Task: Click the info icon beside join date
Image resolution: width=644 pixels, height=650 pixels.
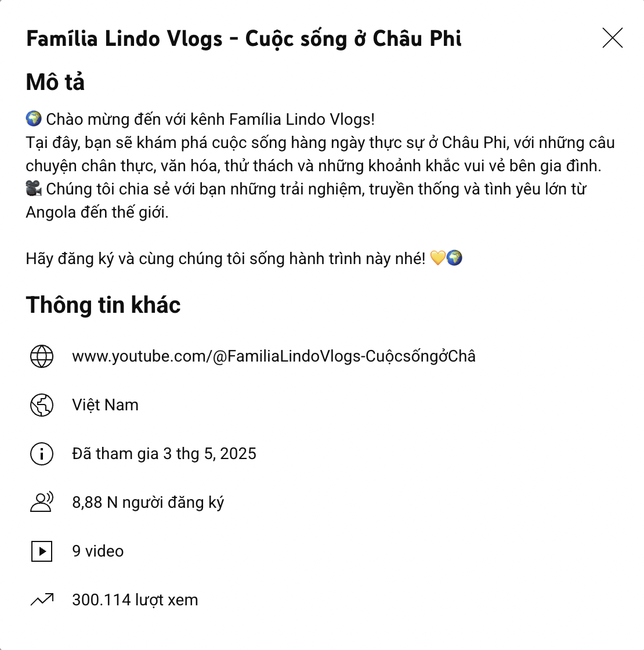Action: tap(42, 454)
